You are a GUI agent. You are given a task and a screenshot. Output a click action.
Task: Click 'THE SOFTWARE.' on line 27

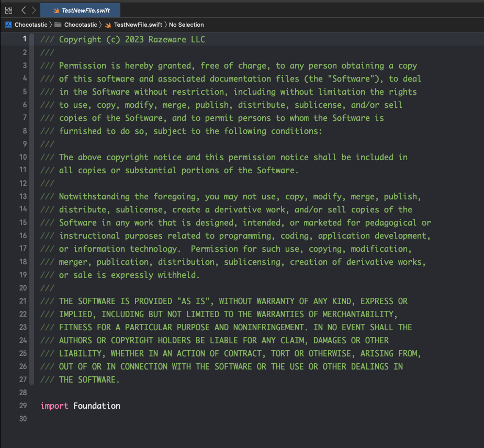89,379
